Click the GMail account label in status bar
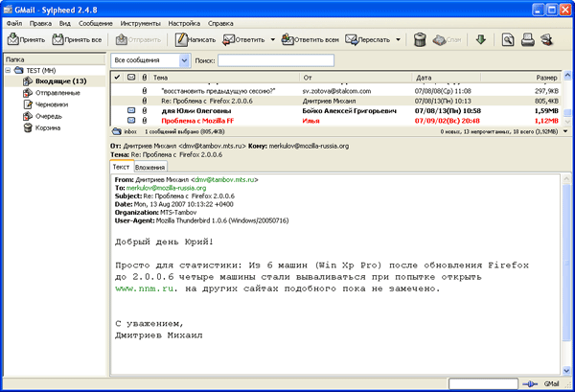 point(551,384)
